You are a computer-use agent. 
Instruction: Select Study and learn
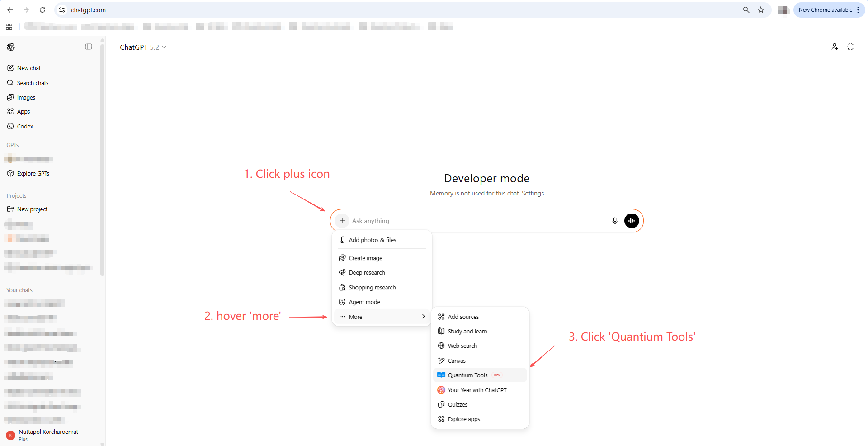(480, 331)
